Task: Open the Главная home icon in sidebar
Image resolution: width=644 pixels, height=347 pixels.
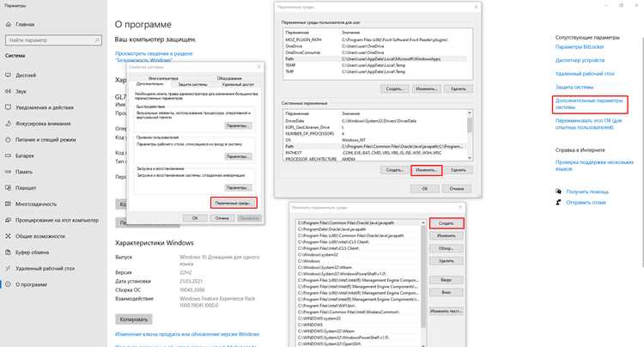Action: click(9, 24)
